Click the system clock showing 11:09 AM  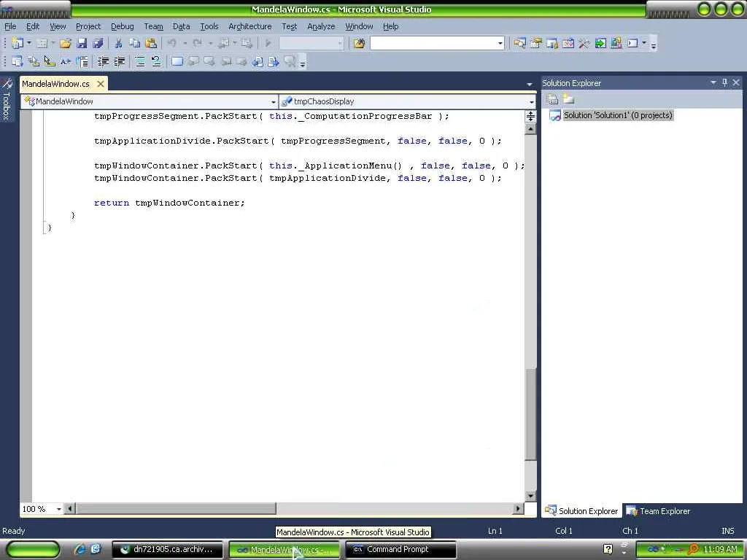pos(719,549)
